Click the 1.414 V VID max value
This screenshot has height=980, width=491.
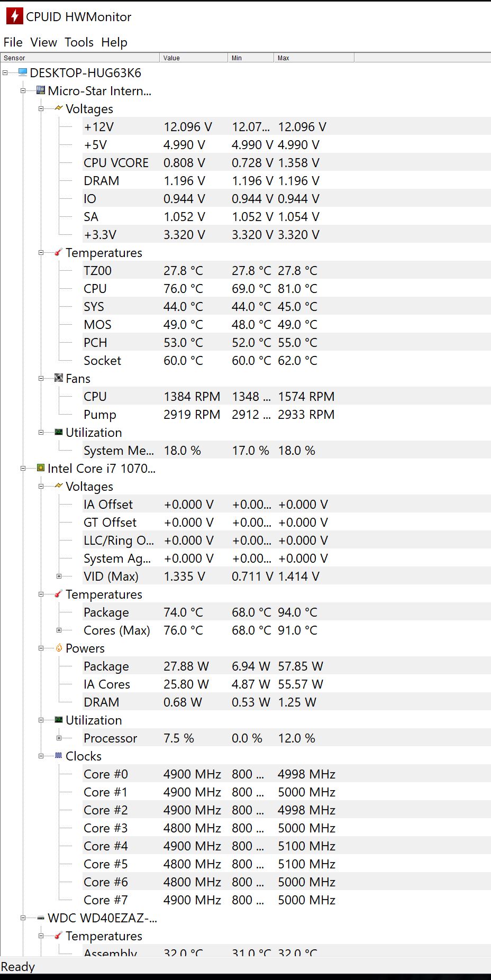pyautogui.click(x=299, y=576)
